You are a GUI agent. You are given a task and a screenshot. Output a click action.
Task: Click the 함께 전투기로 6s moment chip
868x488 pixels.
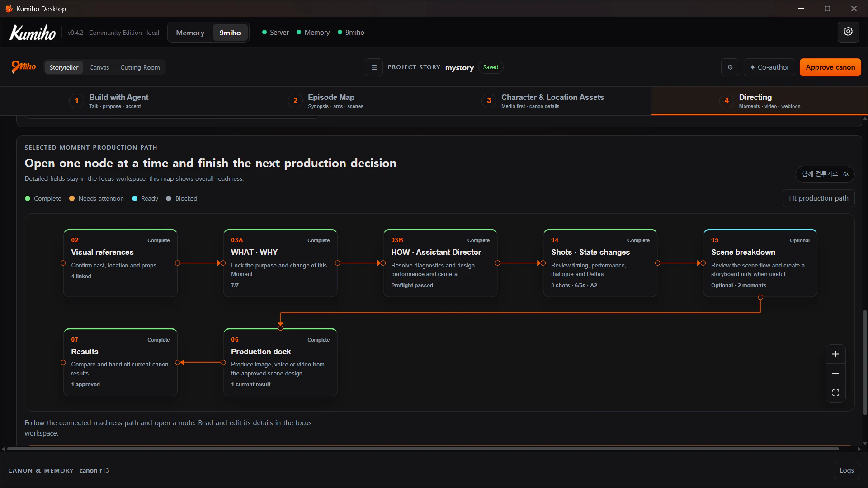[825, 174]
